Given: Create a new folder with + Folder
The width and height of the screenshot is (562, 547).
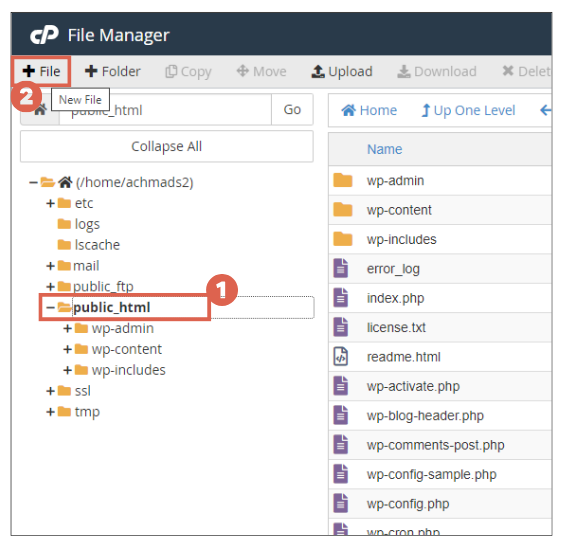Looking at the screenshot, I should click(112, 71).
